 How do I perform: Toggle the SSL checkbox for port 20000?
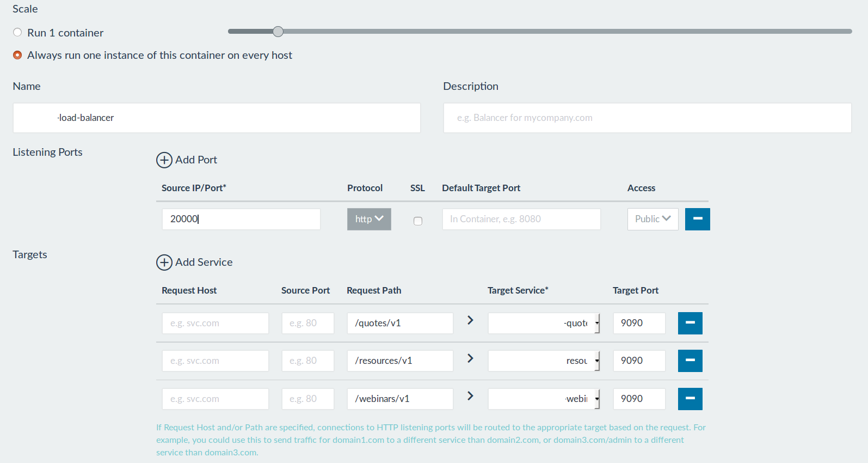(x=418, y=221)
